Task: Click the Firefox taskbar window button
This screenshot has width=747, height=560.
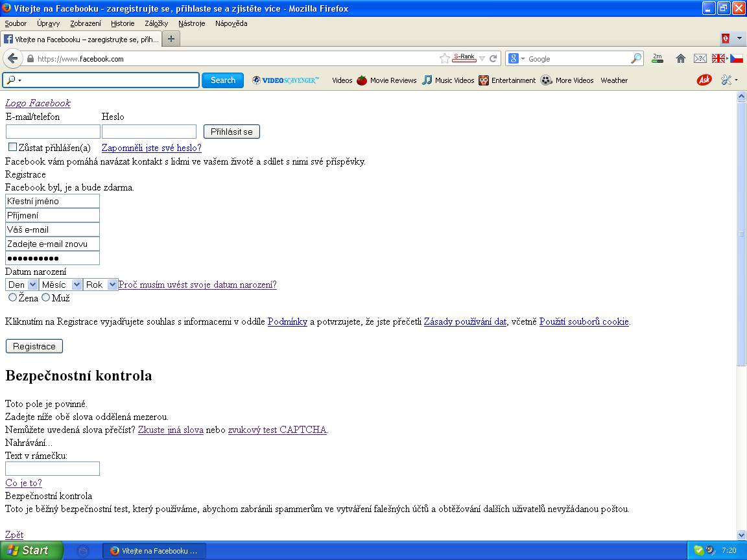Action: (x=155, y=550)
